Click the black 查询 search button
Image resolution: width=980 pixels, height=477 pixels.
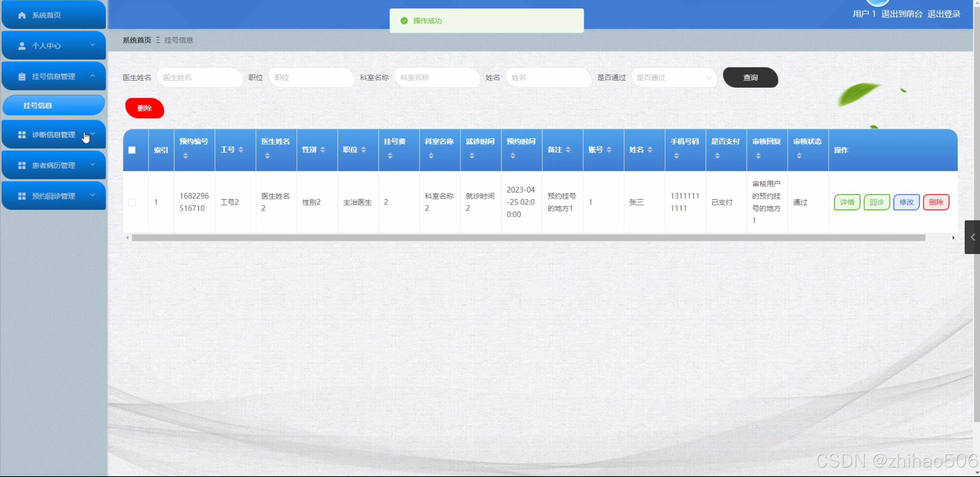[x=750, y=78]
